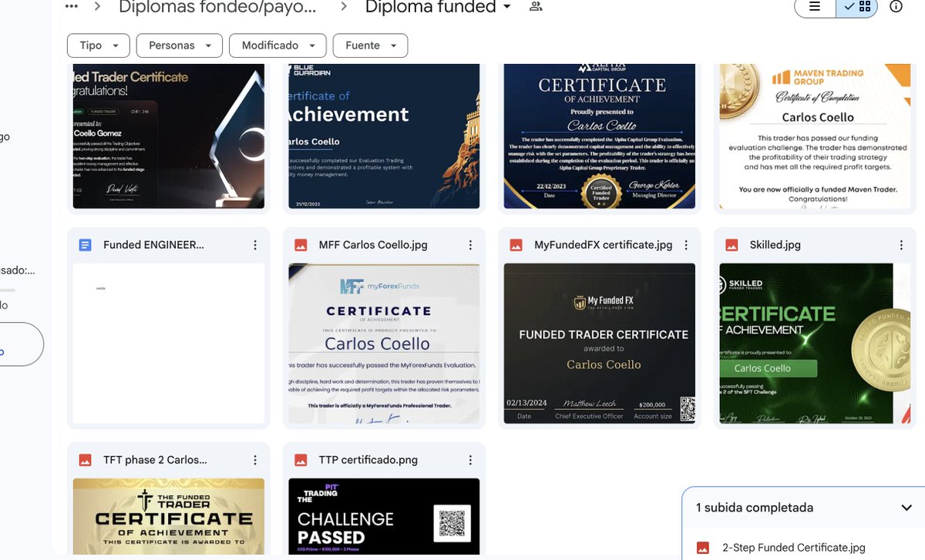Open more actions for MFF Carlos Coello.jpg
The image size is (925, 560).
click(470, 245)
